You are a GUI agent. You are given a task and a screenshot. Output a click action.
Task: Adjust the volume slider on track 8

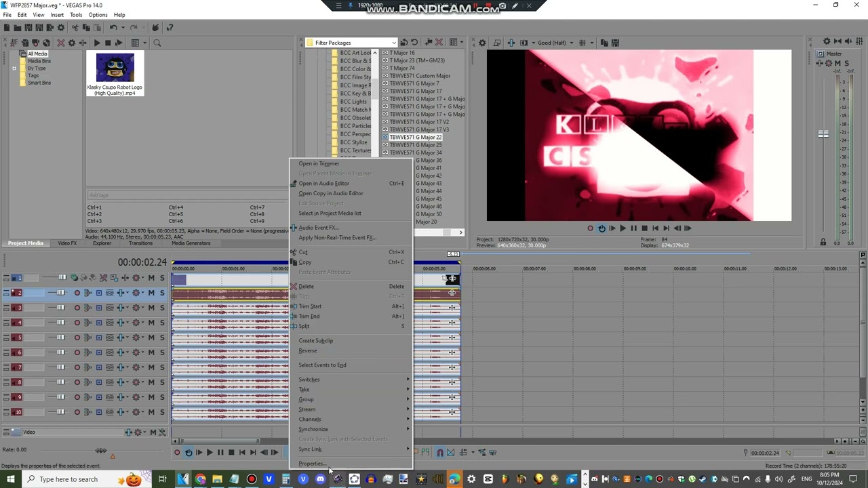pos(60,382)
